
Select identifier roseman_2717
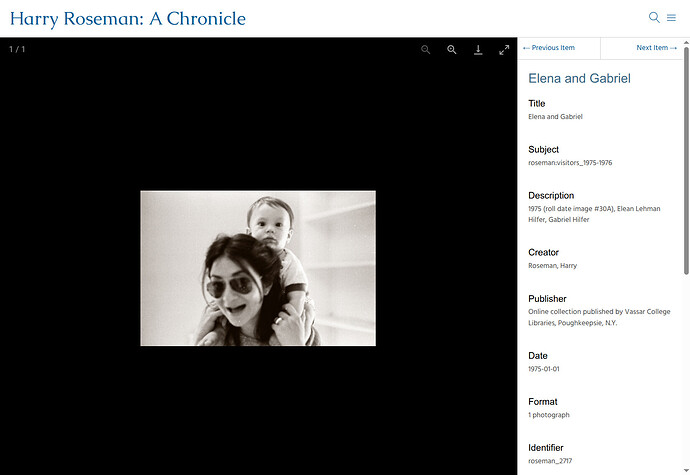click(x=550, y=461)
